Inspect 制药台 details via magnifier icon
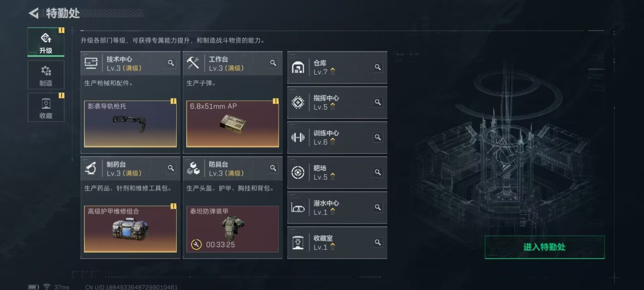Viewport: 644px width, 290px height. 171,168
